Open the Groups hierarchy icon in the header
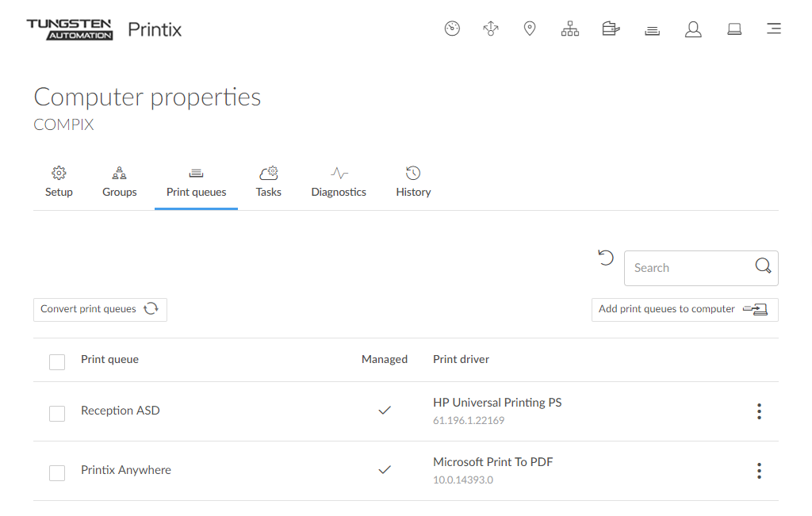The image size is (812, 516). coord(569,29)
